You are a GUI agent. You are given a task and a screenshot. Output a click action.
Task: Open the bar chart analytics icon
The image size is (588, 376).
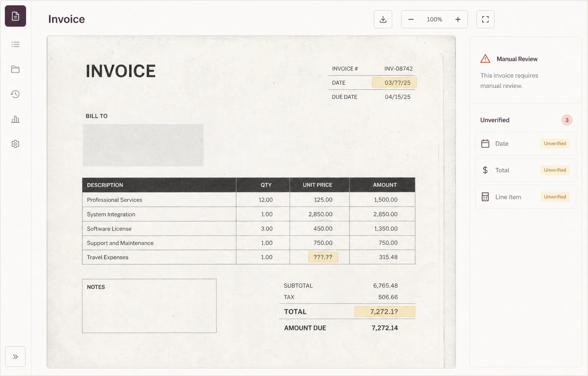pyautogui.click(x=15, y=119)
